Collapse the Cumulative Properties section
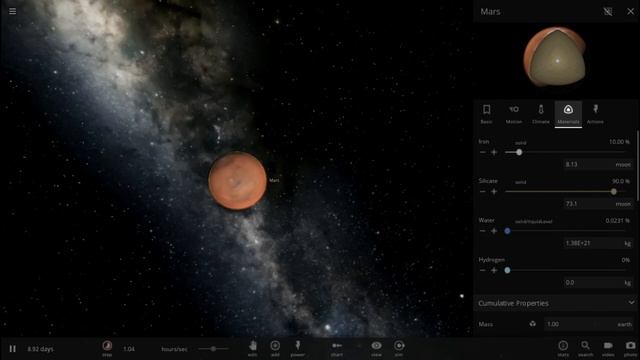Screen dimensions: 640x360 coord(631,303)
